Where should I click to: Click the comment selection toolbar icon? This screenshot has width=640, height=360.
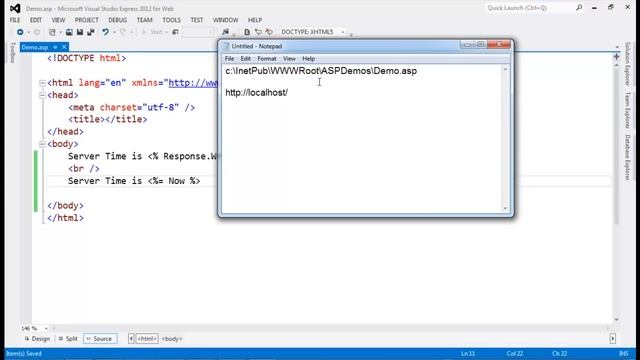pyautogui.click(x=258, y=32)
